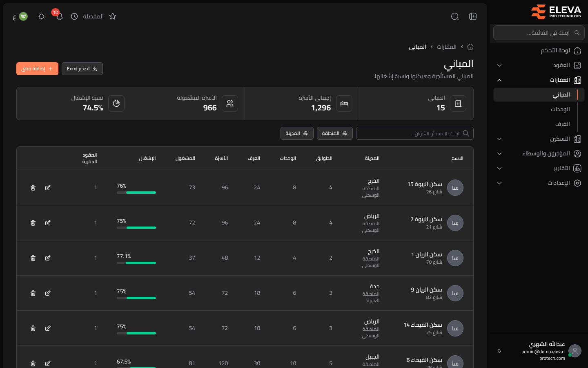The height and width of the screenshot is (368, 588).
Task: Expand the المؤجرون والوسطاء sidebar section
Action: point(539,154)
